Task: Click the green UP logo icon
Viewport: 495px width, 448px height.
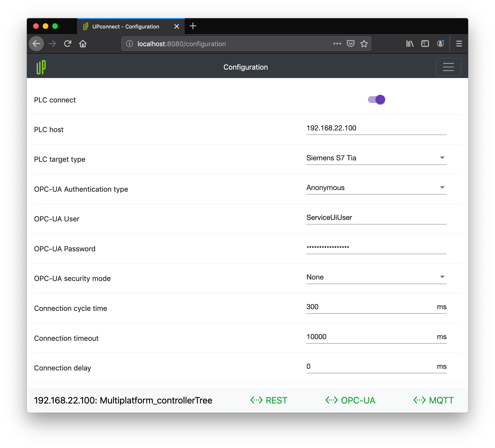Action: pyautogui.click(x=41, y=67)
